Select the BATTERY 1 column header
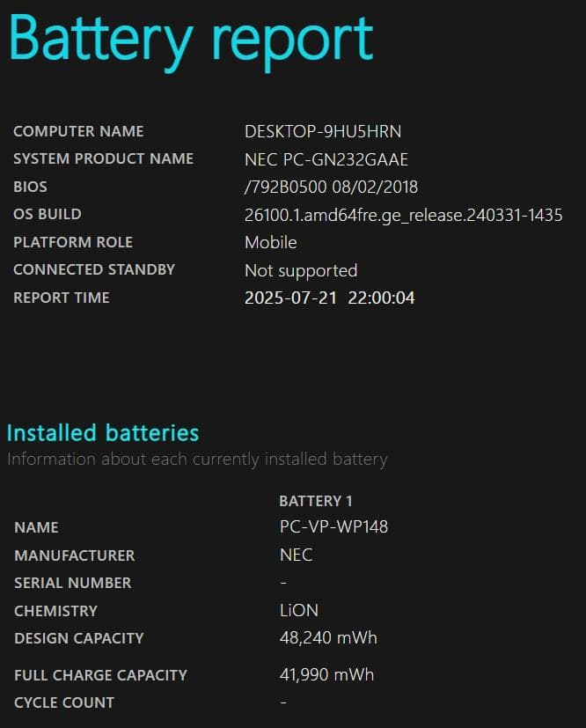The image size is (586, 728). tap(316, 501)
